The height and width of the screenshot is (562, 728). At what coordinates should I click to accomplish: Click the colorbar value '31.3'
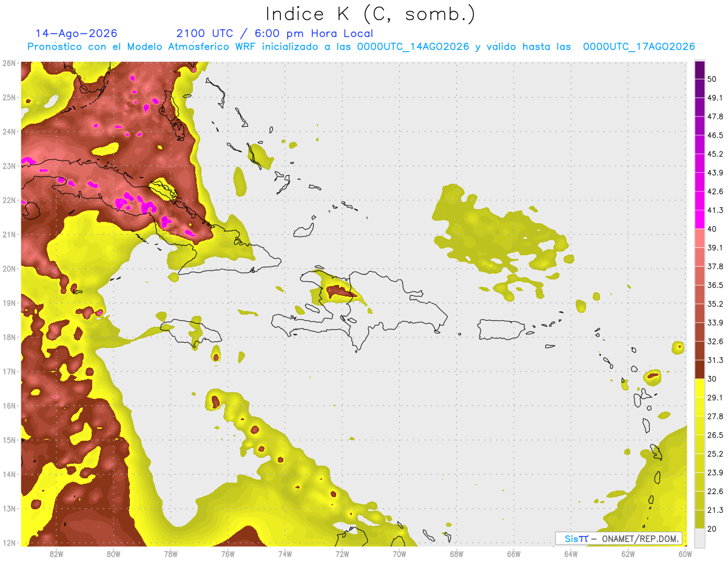click(715, 360)
